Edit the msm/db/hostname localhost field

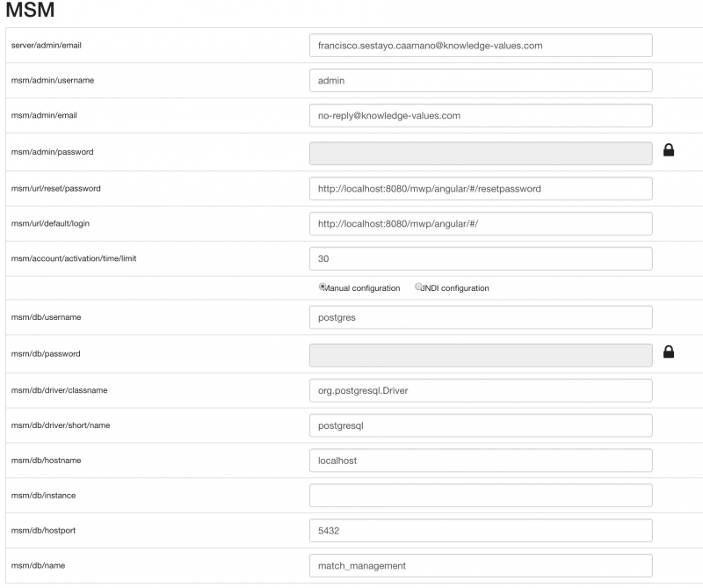[481, 461]
